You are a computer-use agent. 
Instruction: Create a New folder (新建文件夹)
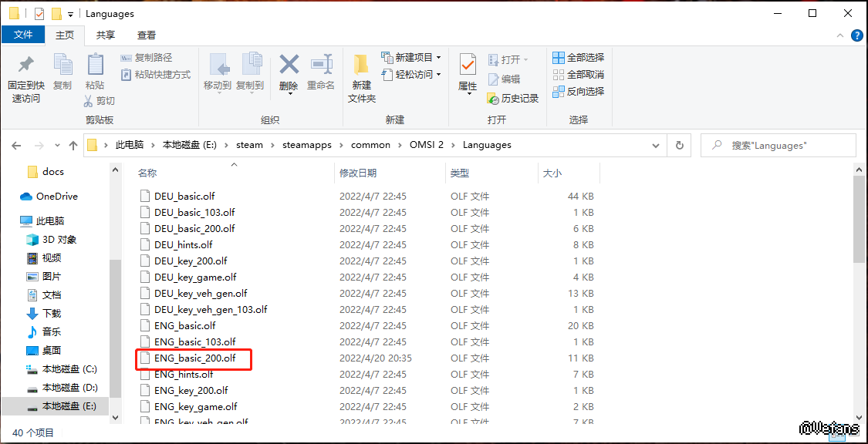[362, 79]
